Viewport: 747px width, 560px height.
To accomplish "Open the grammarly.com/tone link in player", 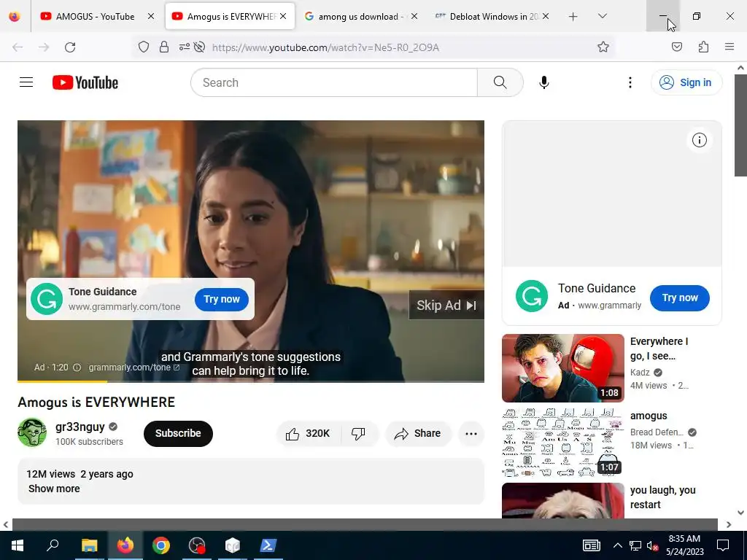I will (134, 367).
